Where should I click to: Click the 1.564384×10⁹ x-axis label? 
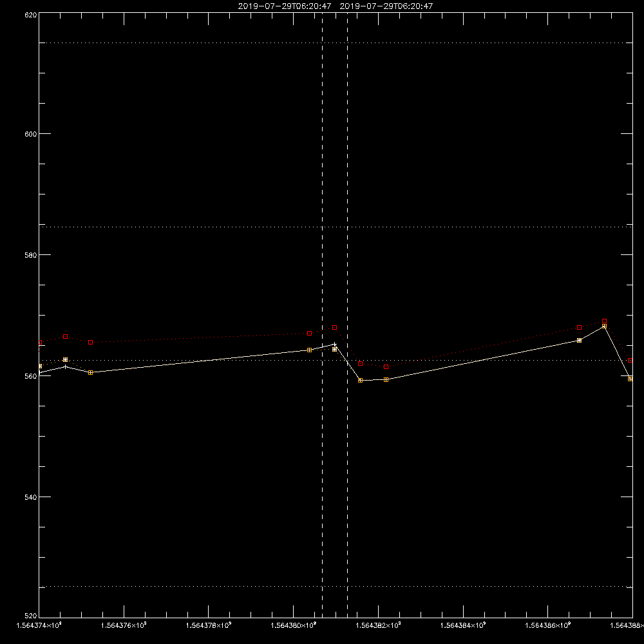(463, 625)
